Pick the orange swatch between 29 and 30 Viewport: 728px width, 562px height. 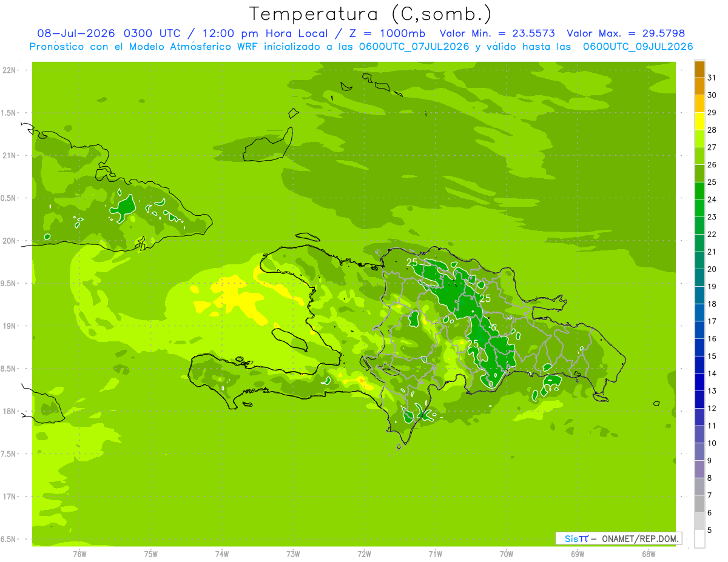[699, 104]
